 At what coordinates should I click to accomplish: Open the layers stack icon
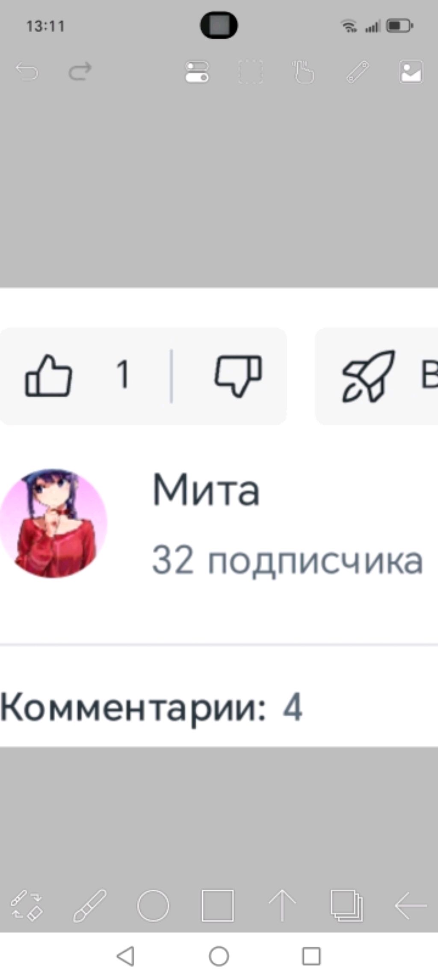[x=346, y=906]
